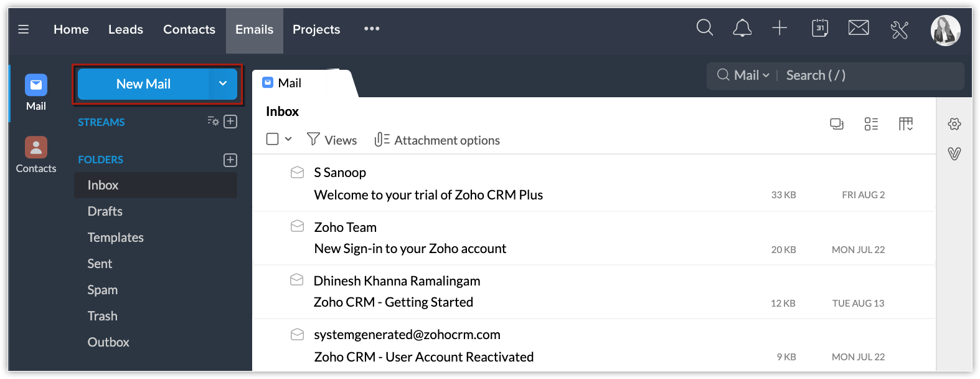This screenshot has width=980, height=379.
Task: Click the top bar search magnifier icon
Action: coord(704,28)
